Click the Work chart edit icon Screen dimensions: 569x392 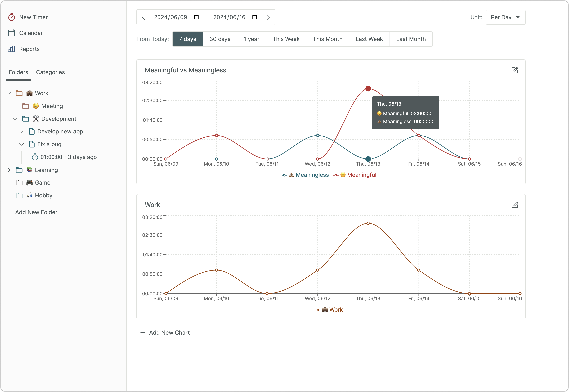(515, 205)
